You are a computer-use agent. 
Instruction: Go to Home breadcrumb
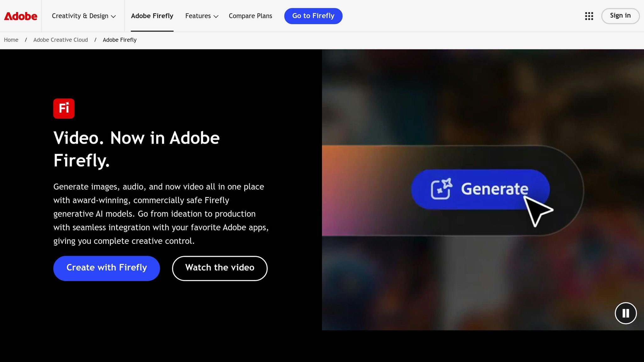point(11,40)
